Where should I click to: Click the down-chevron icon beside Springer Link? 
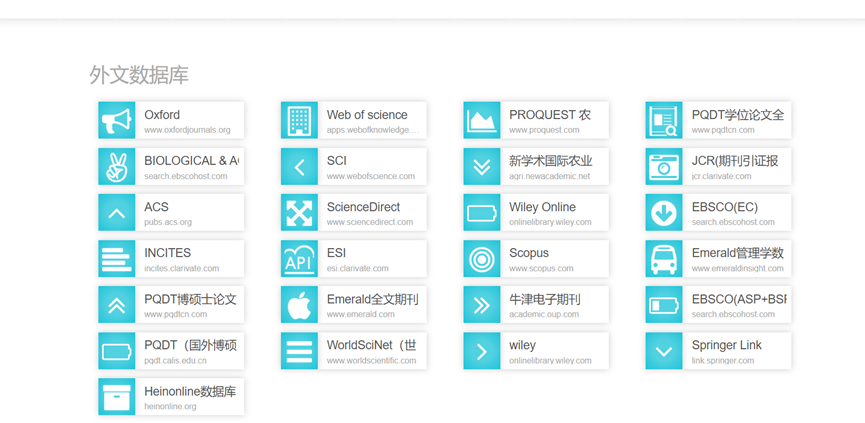[x=664, y=351]
